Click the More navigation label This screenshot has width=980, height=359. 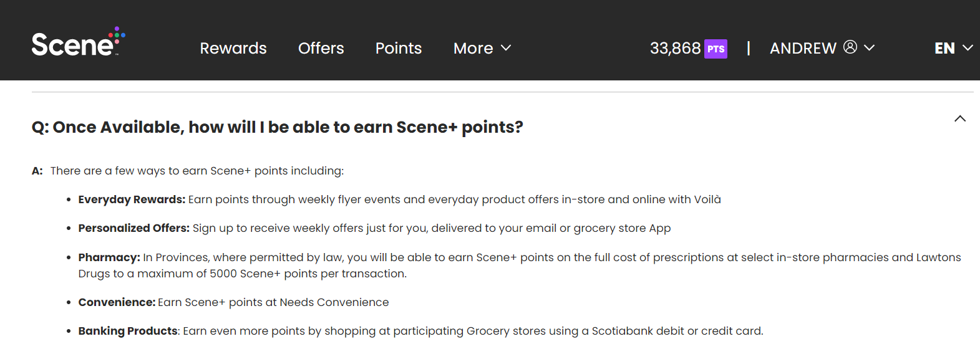click(x=473, y=48)
